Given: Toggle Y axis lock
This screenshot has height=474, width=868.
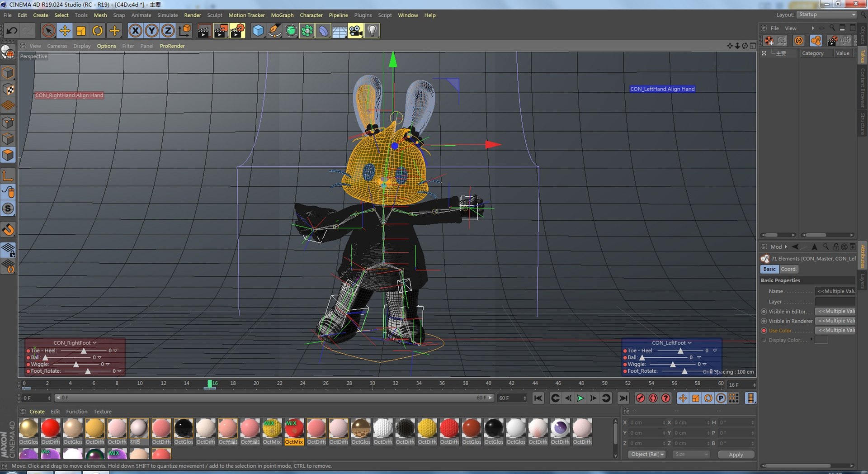Looking at the screenshot, I should click(x=151, y=31).
